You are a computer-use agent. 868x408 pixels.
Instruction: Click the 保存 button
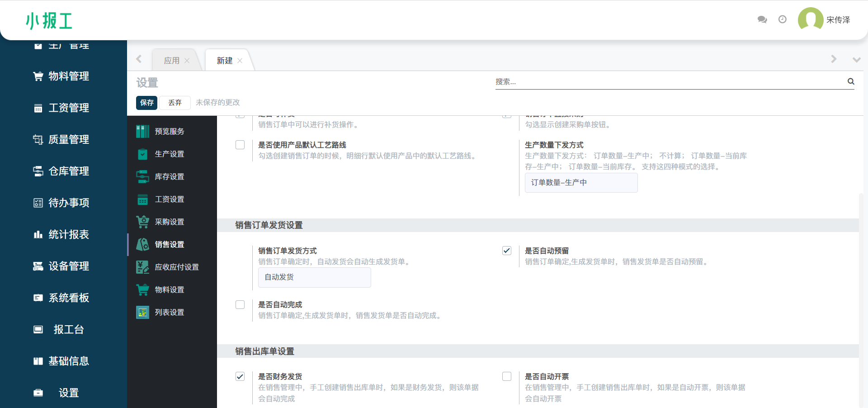[x=146, y=103]
